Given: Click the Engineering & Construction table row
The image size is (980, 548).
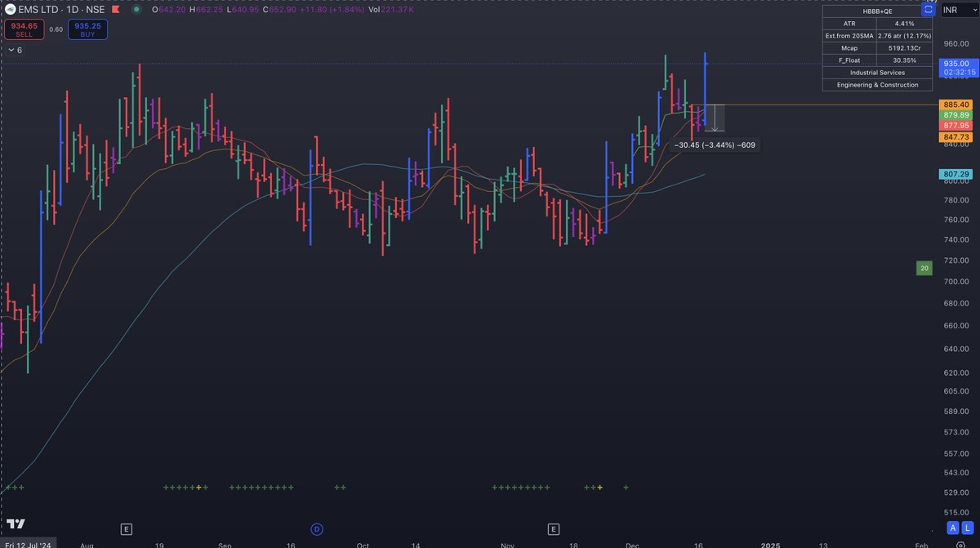Looking at the screenshot, I should coord(877,84).
